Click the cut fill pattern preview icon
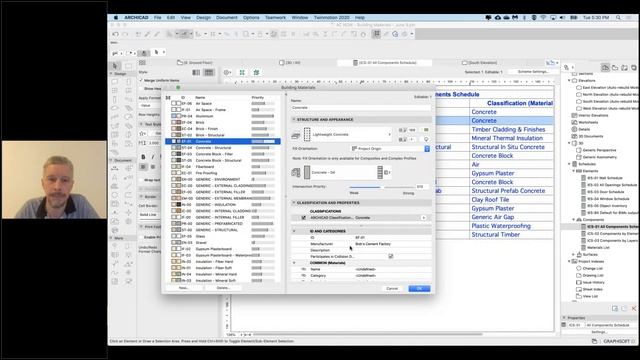 [307, 134]
